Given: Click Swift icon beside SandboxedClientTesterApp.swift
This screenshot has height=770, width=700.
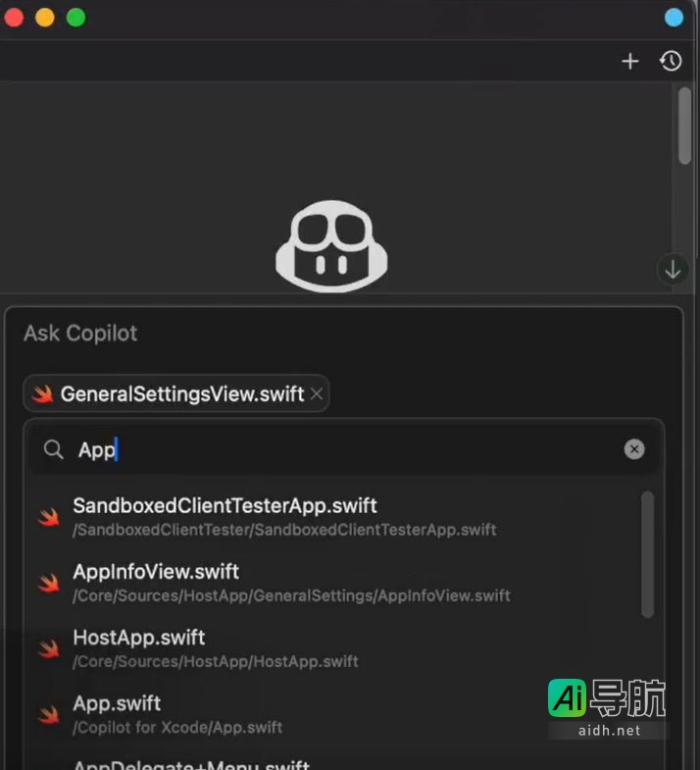Looking at the screenshot, I should point(49,517).
